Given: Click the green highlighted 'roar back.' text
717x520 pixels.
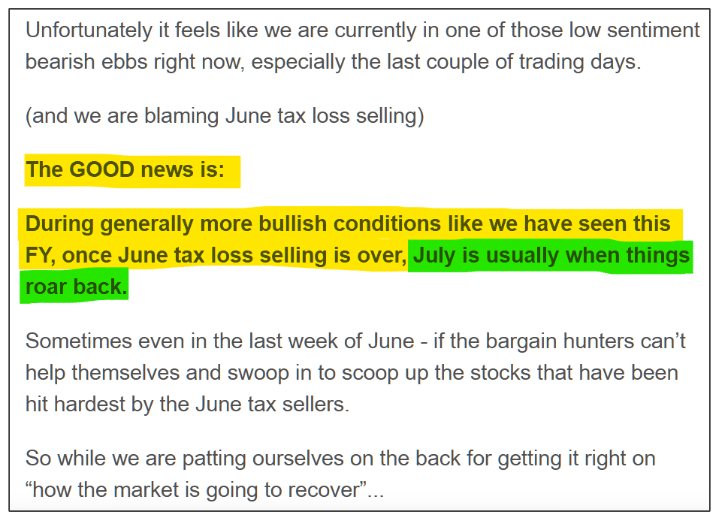Looking at the screenshot, I should (x=76, y=287).
